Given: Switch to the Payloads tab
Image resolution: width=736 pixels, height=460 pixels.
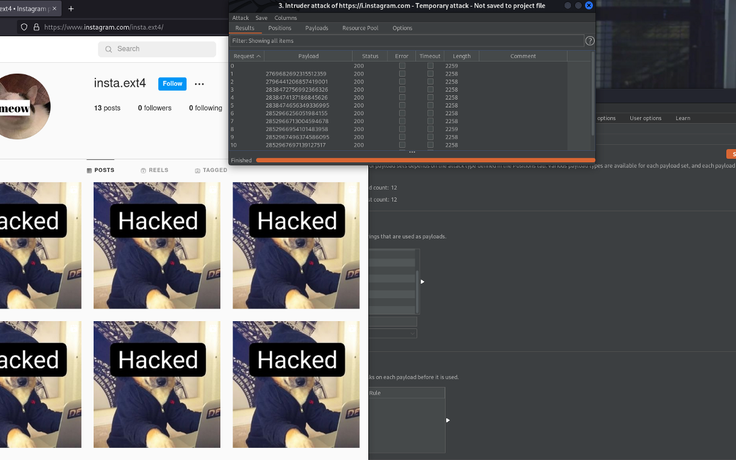Looking at the screenshot, I should pyautogui.click(x=317, y=28).
